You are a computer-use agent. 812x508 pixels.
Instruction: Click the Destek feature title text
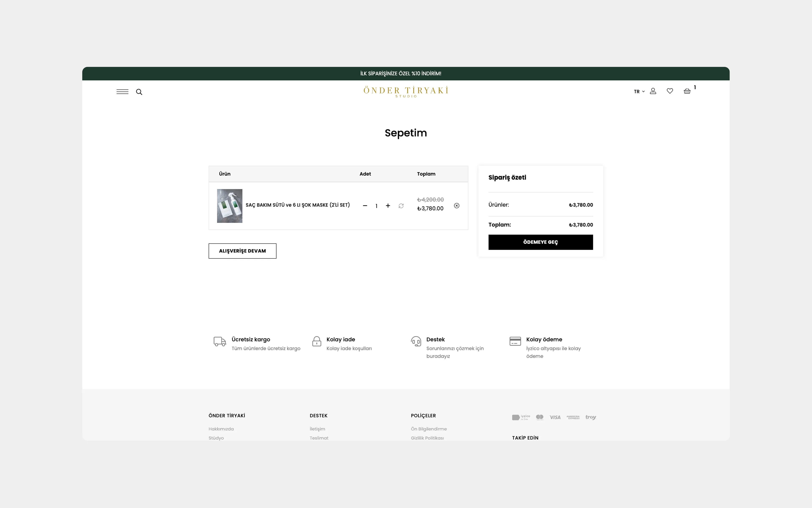pos(436,339)
